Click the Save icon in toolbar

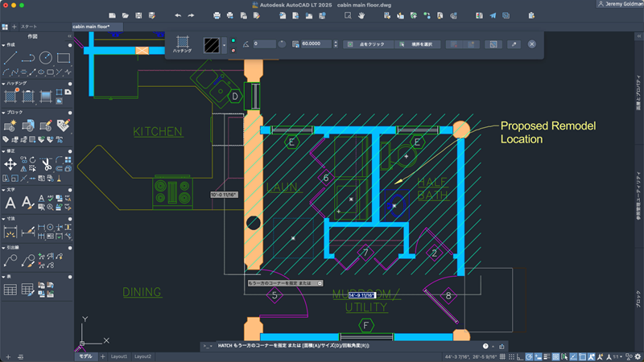click(138, 15)
